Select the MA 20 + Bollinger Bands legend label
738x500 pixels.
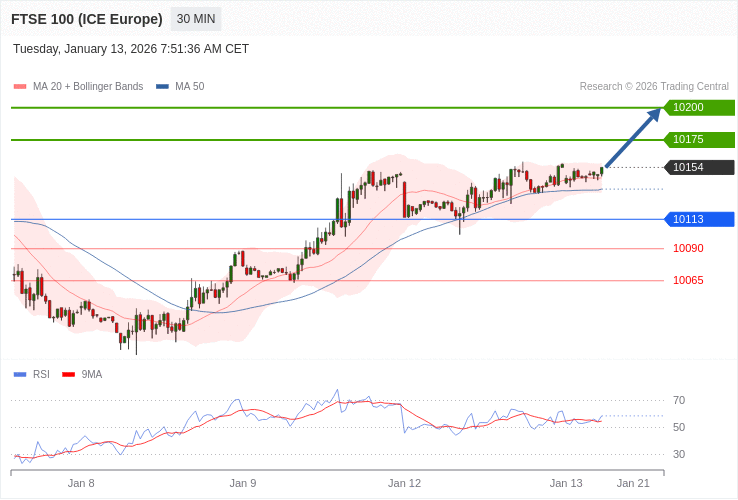click(x=88, y=87)
